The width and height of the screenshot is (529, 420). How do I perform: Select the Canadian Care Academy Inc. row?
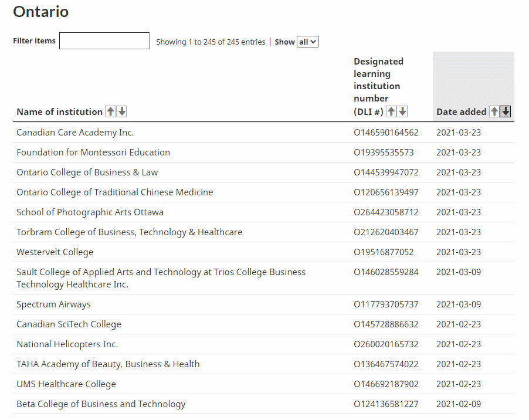[75, 133]
